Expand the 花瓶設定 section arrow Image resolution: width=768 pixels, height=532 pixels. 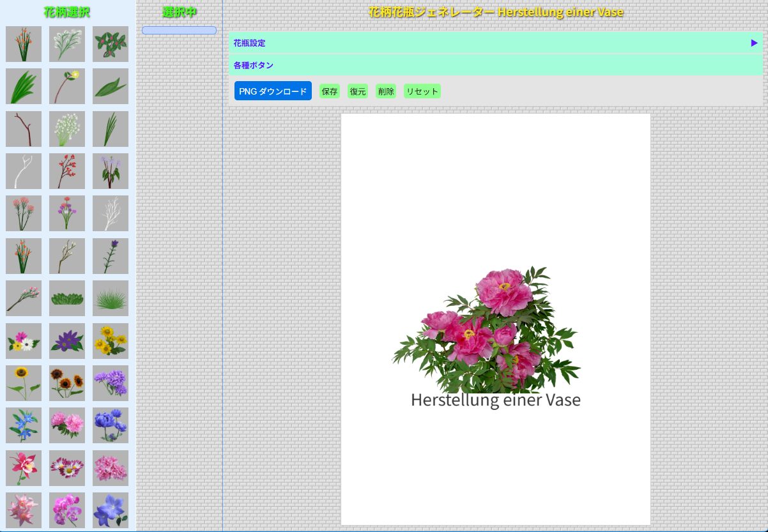coord(754,43)
